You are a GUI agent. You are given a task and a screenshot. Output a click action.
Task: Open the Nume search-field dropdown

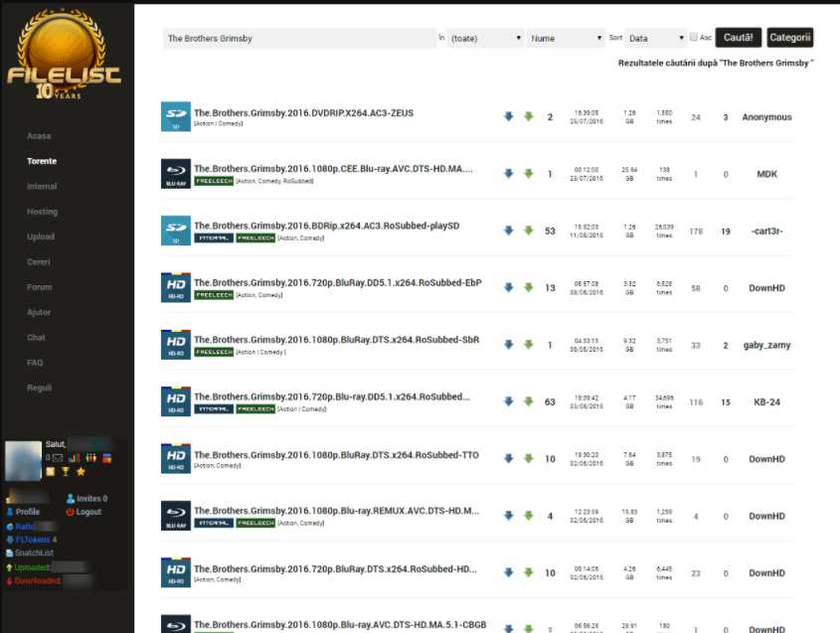tap(566, 38)
